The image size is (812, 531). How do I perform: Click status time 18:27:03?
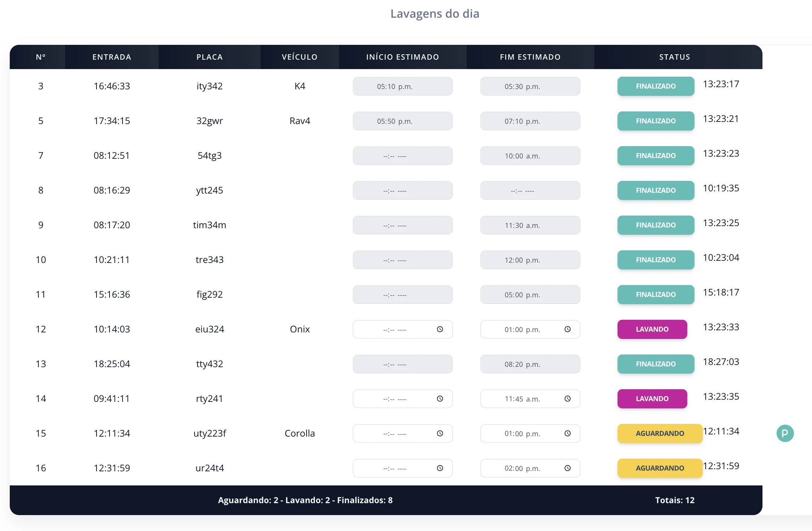point(721,362)
